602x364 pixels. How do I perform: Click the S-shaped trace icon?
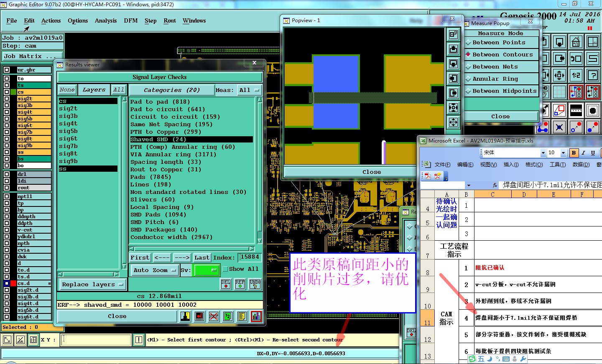click(593, 59)
